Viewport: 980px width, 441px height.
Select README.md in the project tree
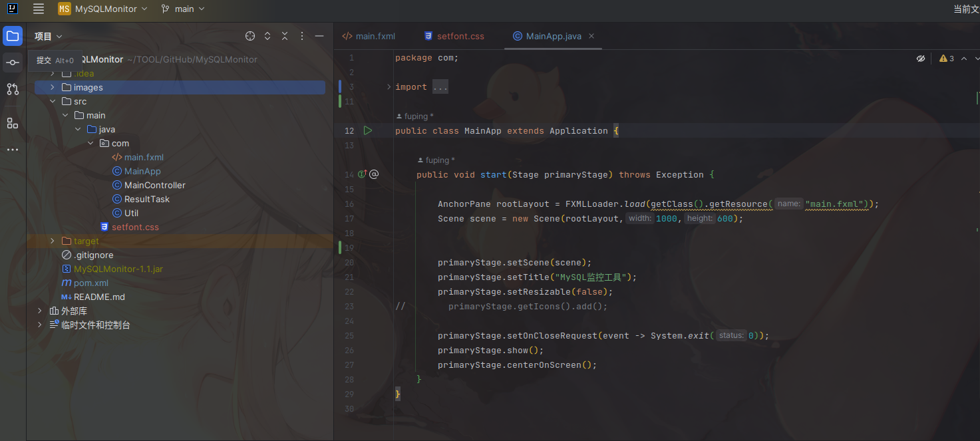tap(99, 297)
